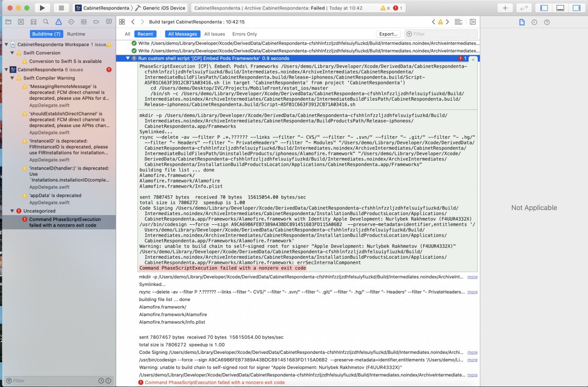Show the Quick Help inspector
588x387 pixels.
point(547,22)
